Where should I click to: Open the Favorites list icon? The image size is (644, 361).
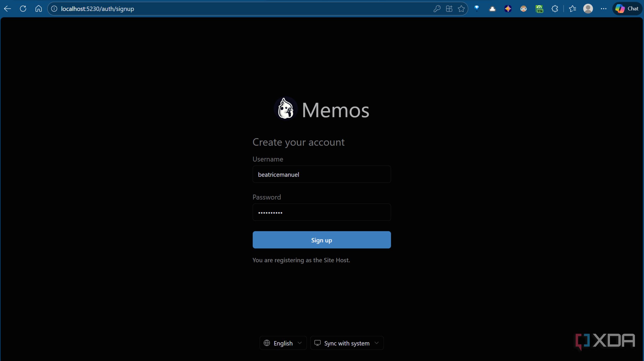[573, 9]
